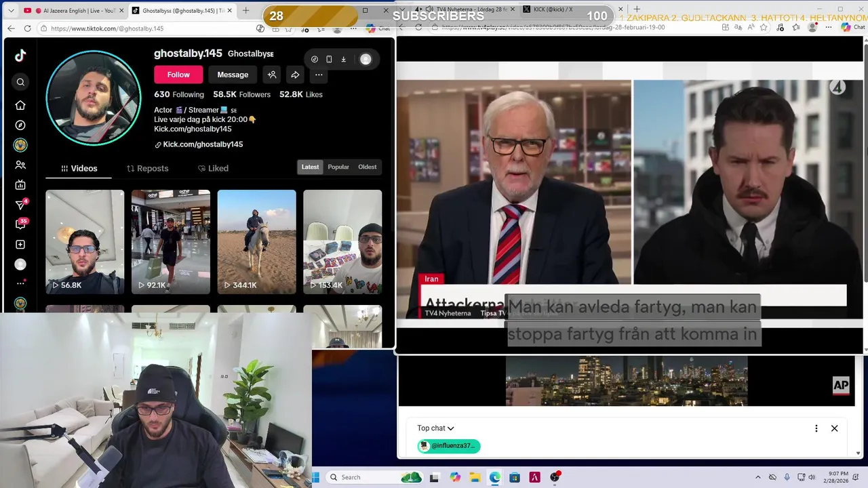Open three-dot menu in the chat panel
This screenshot has width=868, height=488.
point(816,428)
